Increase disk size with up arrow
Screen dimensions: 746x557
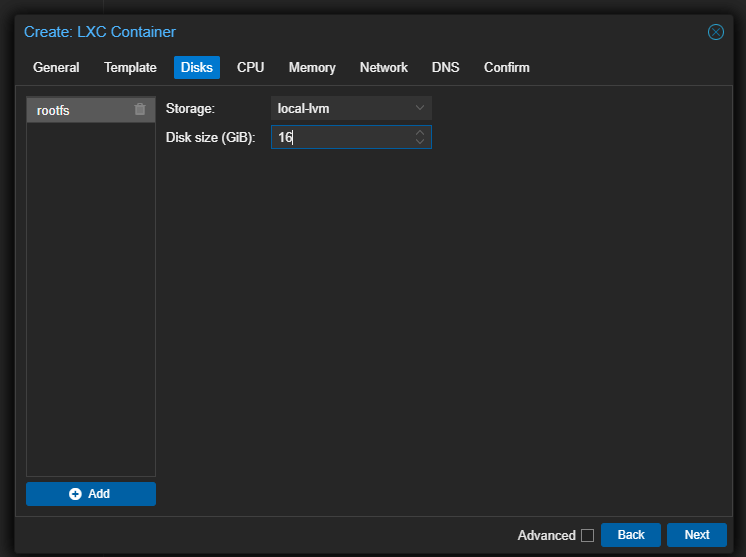tap(420, 132)
